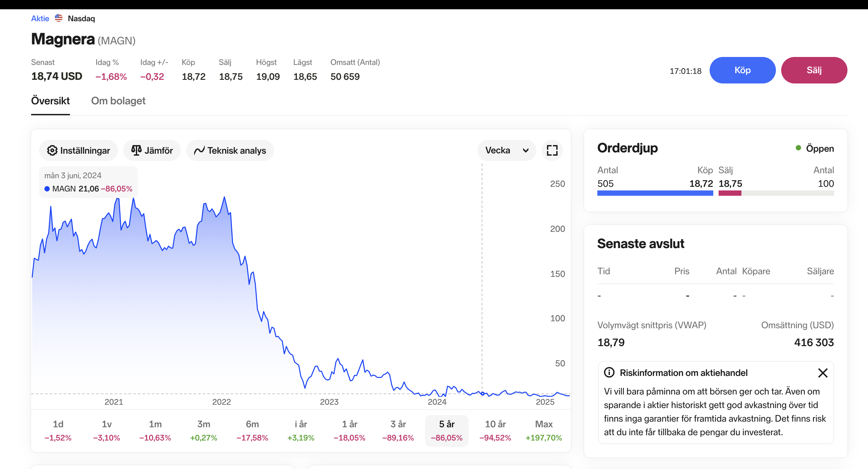Click the chevron arrow in the Vecka selector
Screen dimensions: 868x469
pyautogui.click(x=525, y=150)
